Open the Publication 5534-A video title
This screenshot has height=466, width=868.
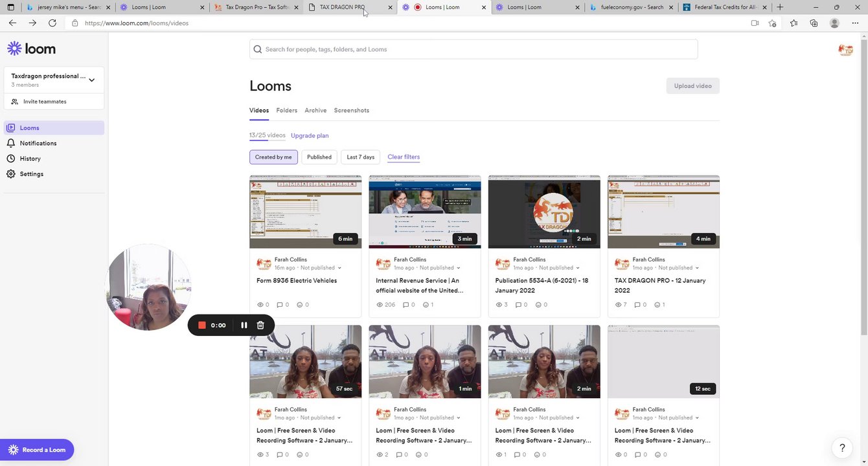pos(542,285)
